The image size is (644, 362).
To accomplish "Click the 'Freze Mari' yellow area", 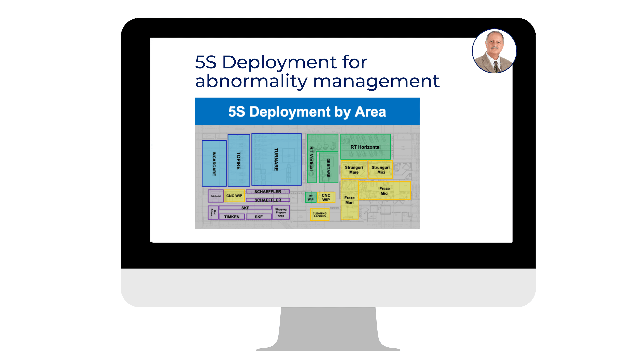I will coord(349,200).
